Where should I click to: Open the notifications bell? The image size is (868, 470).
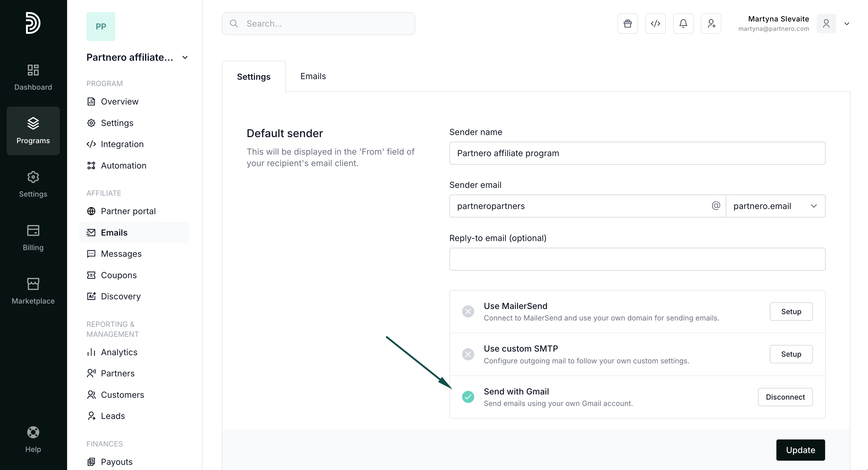coord(683,24)
